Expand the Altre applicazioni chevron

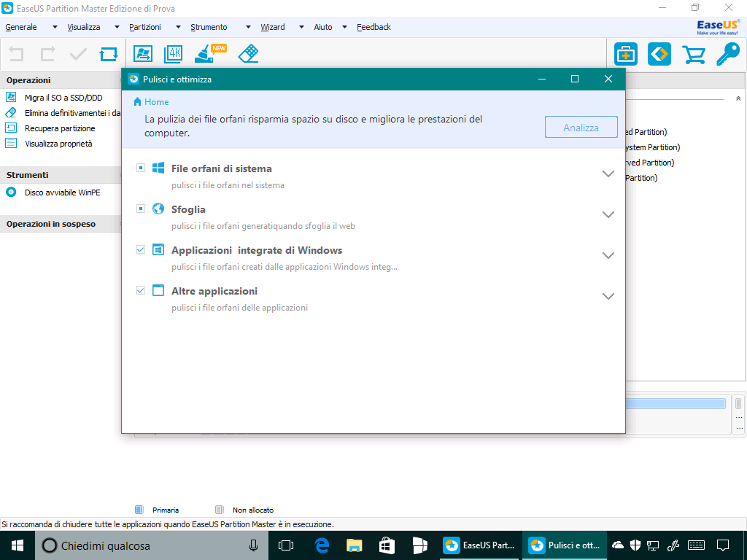coord(608,296)
